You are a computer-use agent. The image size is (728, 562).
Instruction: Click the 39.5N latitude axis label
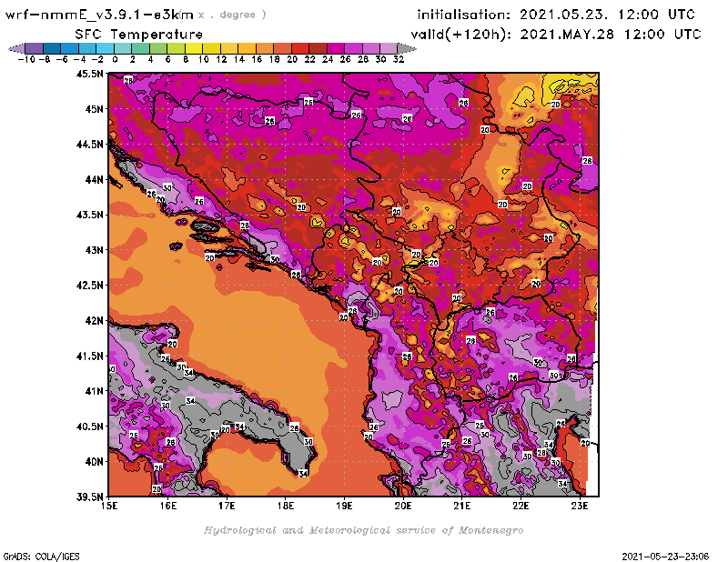click(x=90, y=497)
